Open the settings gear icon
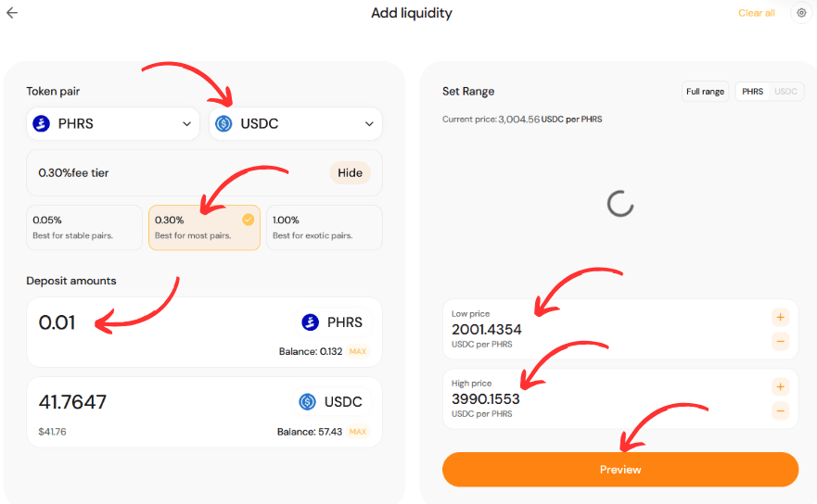This screenshot has width=817, height=504. [x=802, y=13]
